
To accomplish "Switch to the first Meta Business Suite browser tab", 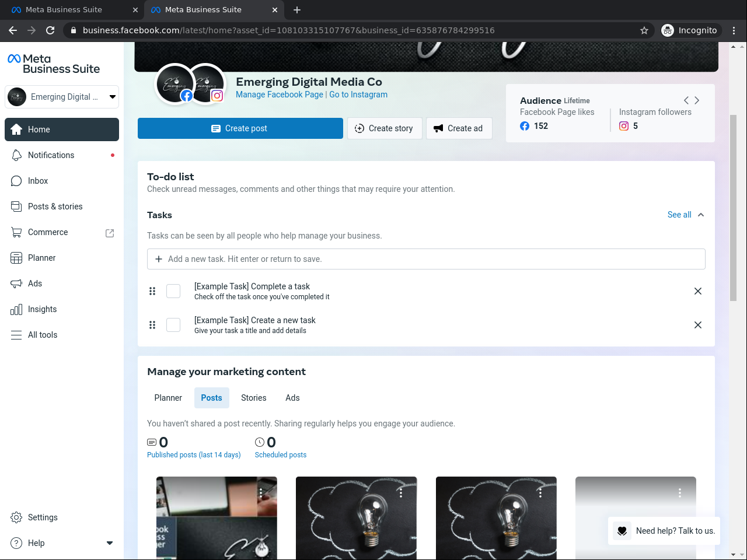I will (x=74, y=10).
